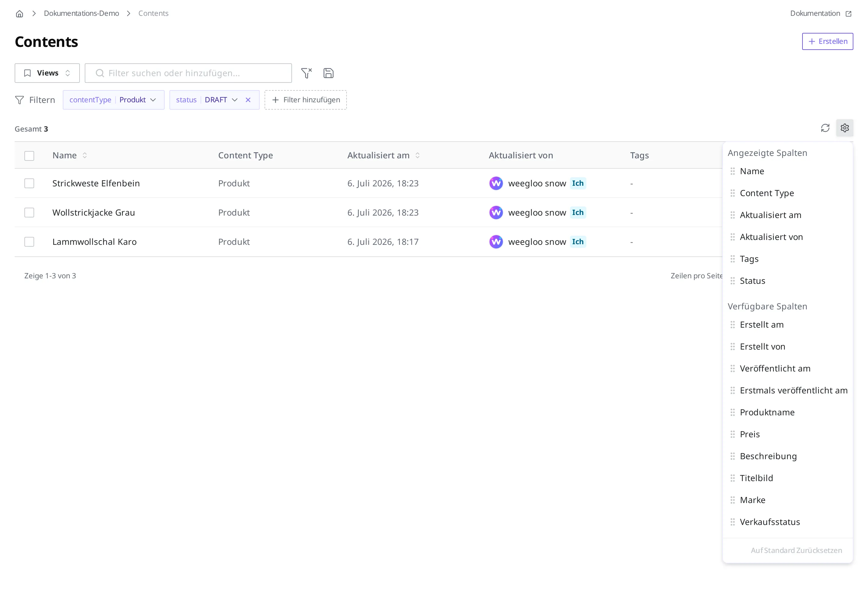Viewport: 868px width, 609px height.
Task: Check the Strickweste Elfenbein row
Action: (29, 183)
